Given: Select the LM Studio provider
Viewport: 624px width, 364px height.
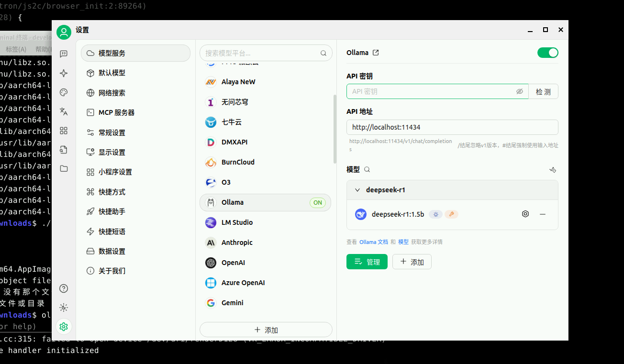Looking at the screenshot, I should pos(265,222).
